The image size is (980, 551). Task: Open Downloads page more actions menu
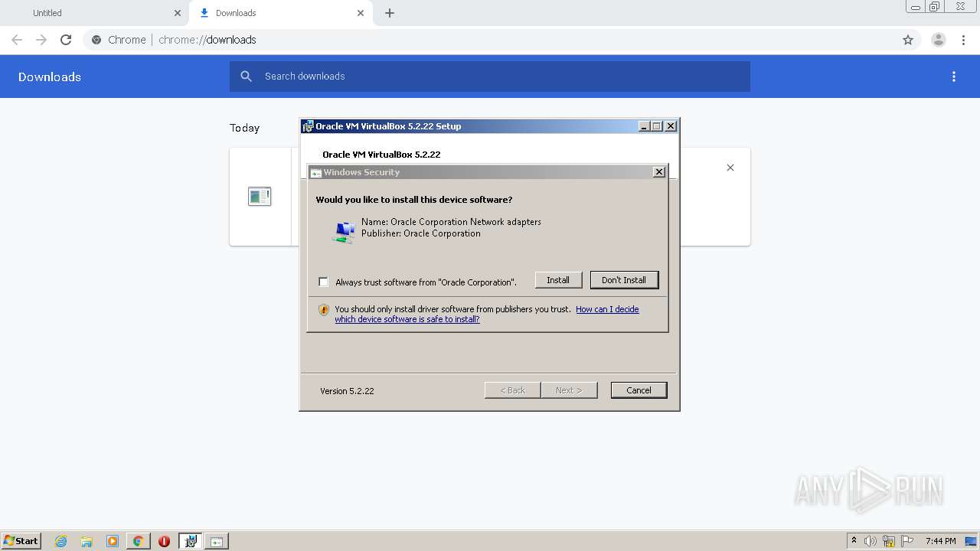[x=954, y=77]
